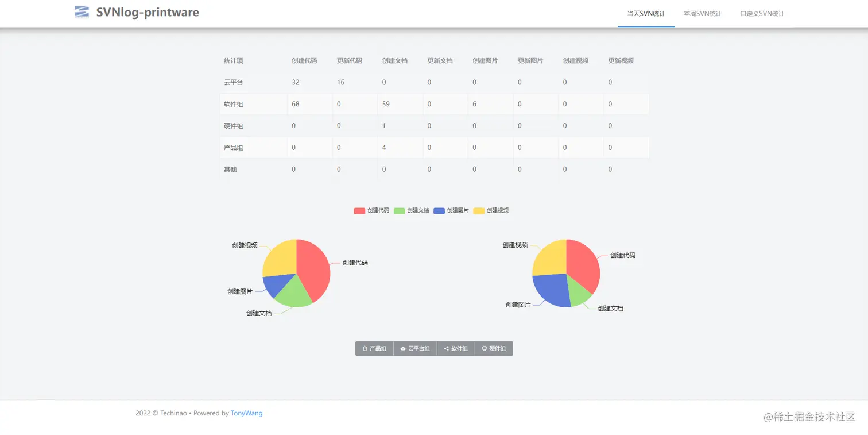868x435 pixels.
Task: Click the 创建视频 column header
Action: pyautogui.click(x=576, y=61)
